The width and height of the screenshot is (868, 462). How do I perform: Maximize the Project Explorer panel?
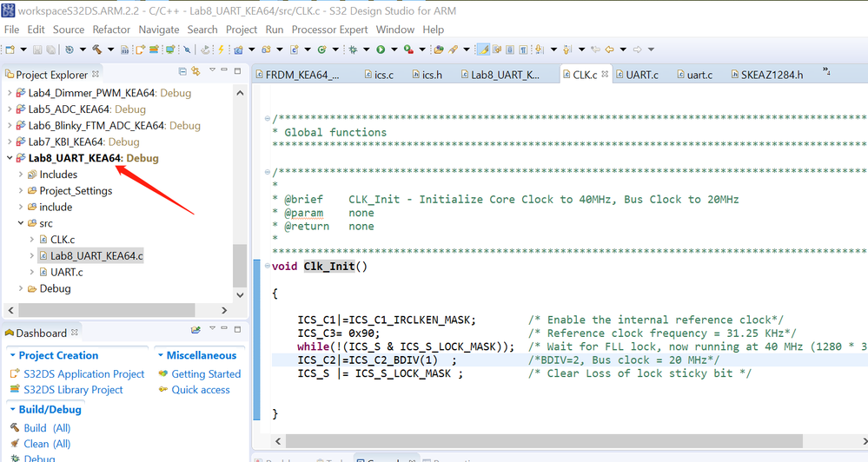237,70
